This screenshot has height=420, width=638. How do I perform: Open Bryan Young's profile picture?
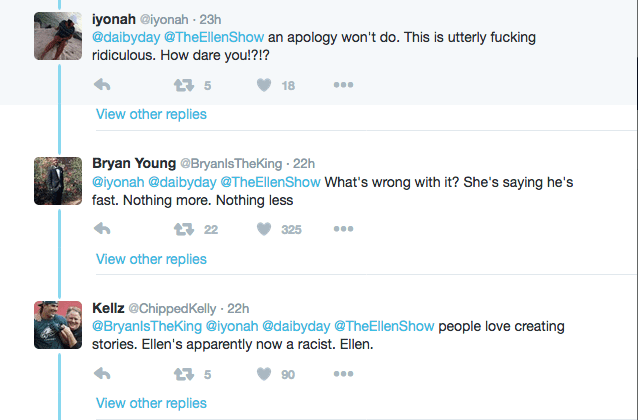[57, 181]
